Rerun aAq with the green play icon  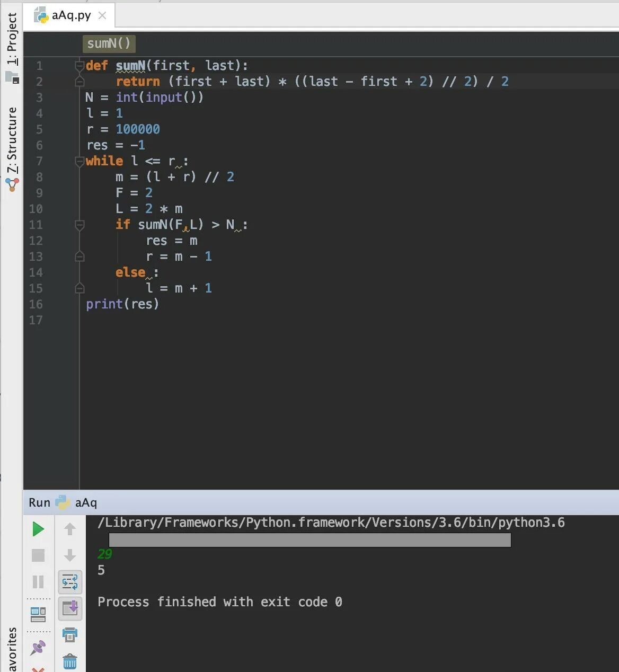(38, 529)
